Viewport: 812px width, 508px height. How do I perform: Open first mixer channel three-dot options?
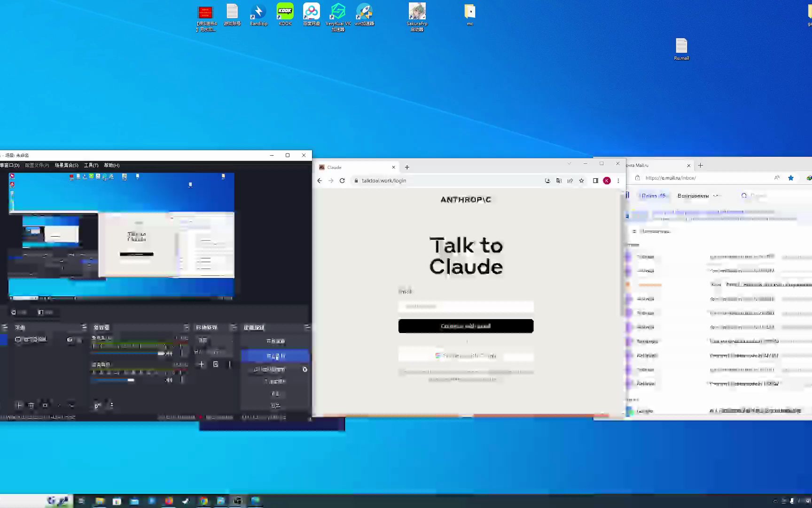(x=182, y=353)
